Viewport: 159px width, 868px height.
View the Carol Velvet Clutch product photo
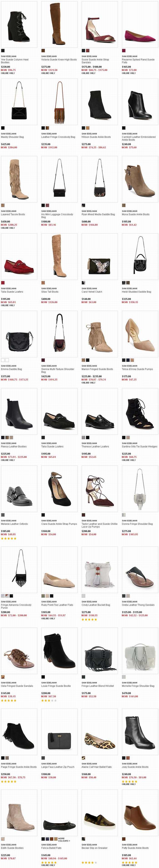click(x=100, y=256)
